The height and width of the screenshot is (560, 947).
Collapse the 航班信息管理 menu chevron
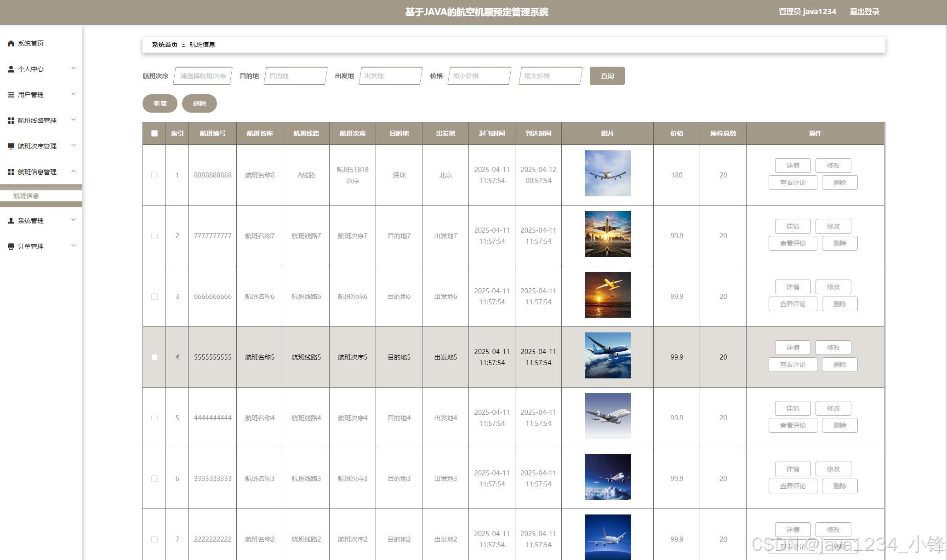[x=74, y=171]
